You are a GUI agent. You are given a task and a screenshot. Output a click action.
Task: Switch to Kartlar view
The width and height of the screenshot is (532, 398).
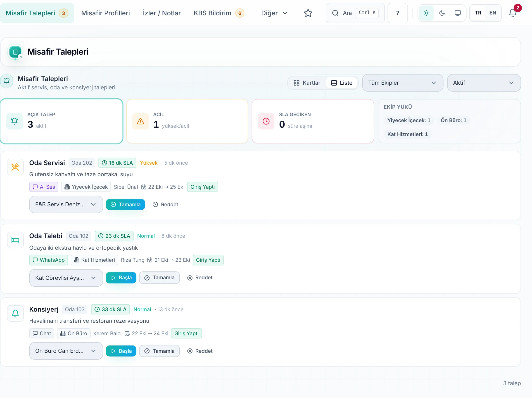coord(307,83)
